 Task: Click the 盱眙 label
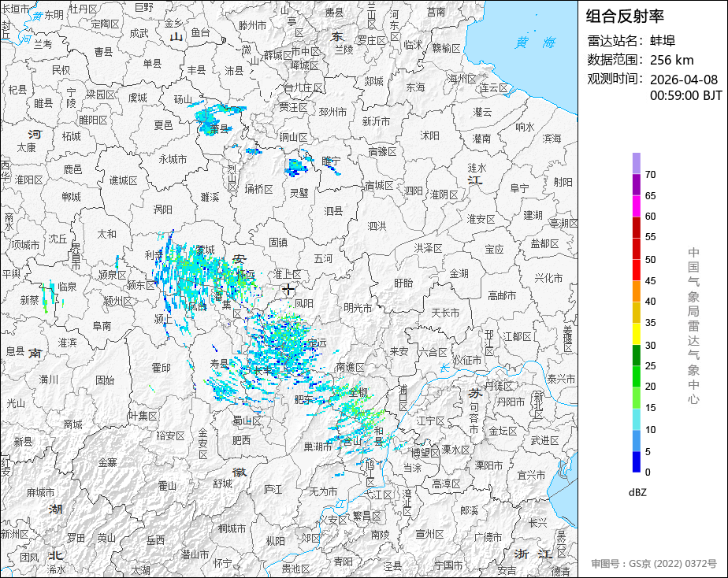click(403, 283)
